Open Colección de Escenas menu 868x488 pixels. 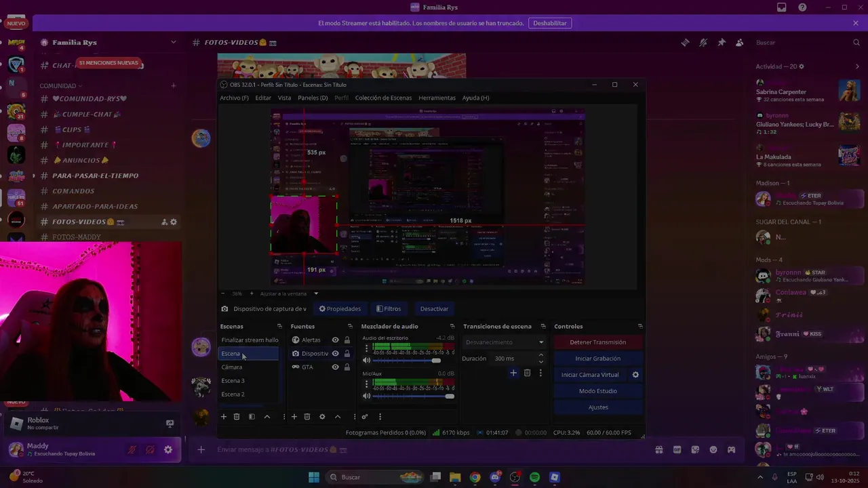(x=383, y=98)
